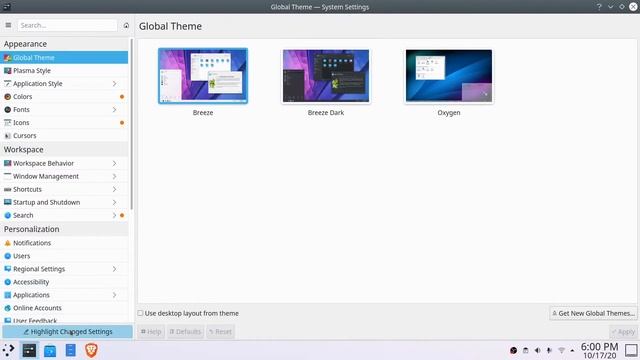
Task: Click the Window Management icon
Action: 7,176
